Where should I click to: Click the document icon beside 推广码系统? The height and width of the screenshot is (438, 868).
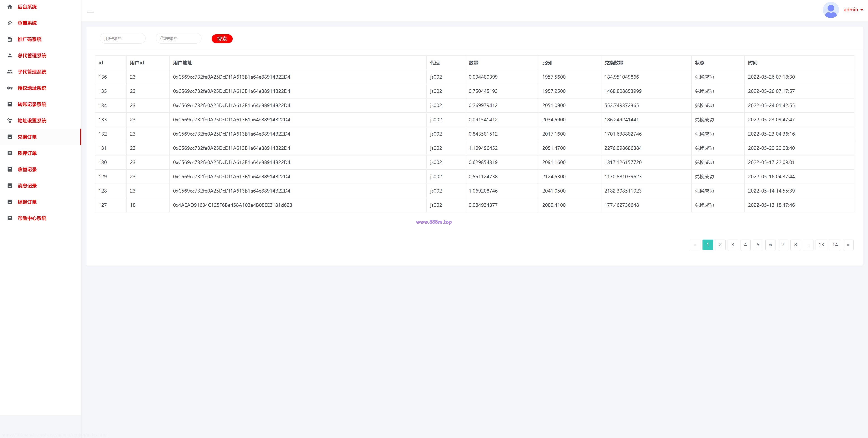tap(10, 39)
